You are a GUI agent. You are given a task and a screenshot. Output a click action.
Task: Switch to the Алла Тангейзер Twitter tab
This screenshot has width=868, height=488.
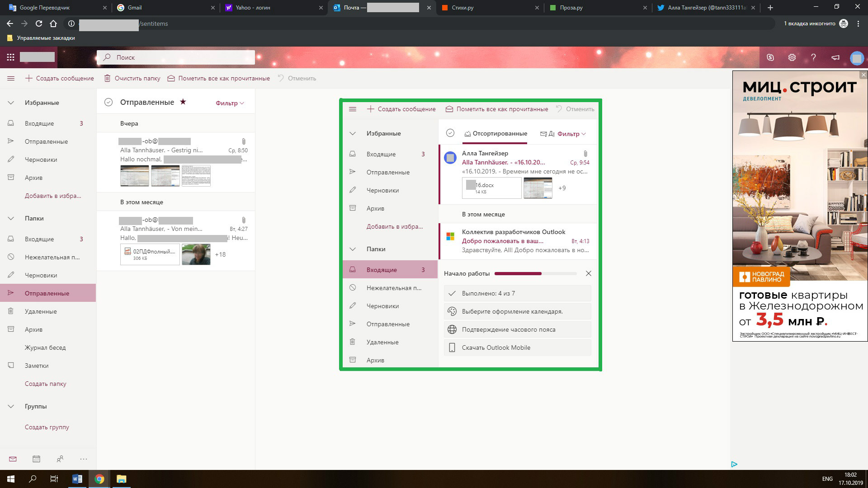click(706, 8)
